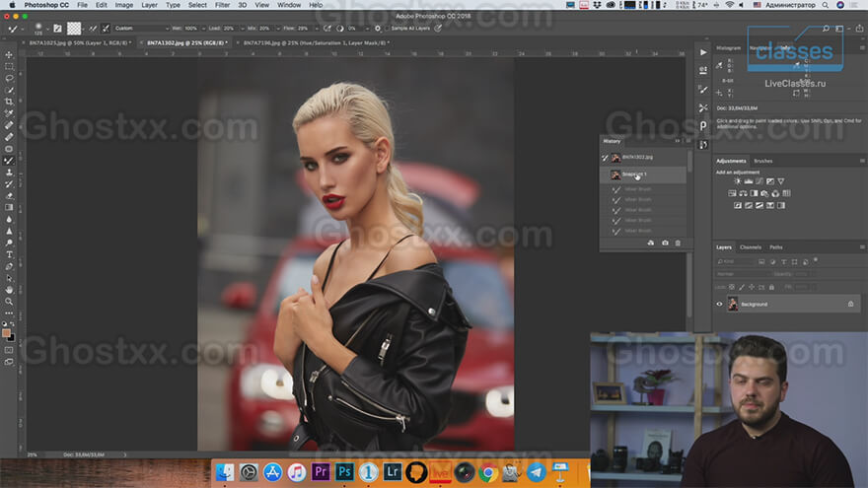Select the Eraser tool
The width and height of the screenshot is (868, 488).
(9, 196)
